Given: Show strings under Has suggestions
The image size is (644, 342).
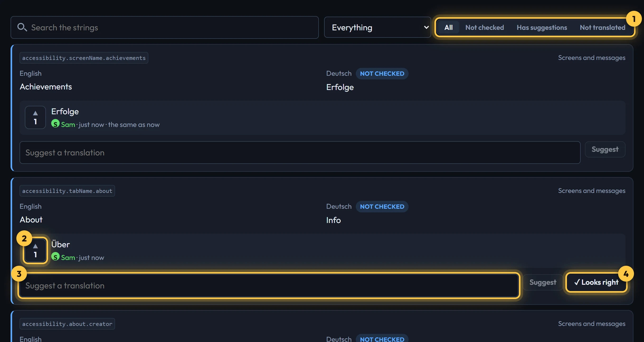Looking at the screenshot, I should click(x=542, y=27).
